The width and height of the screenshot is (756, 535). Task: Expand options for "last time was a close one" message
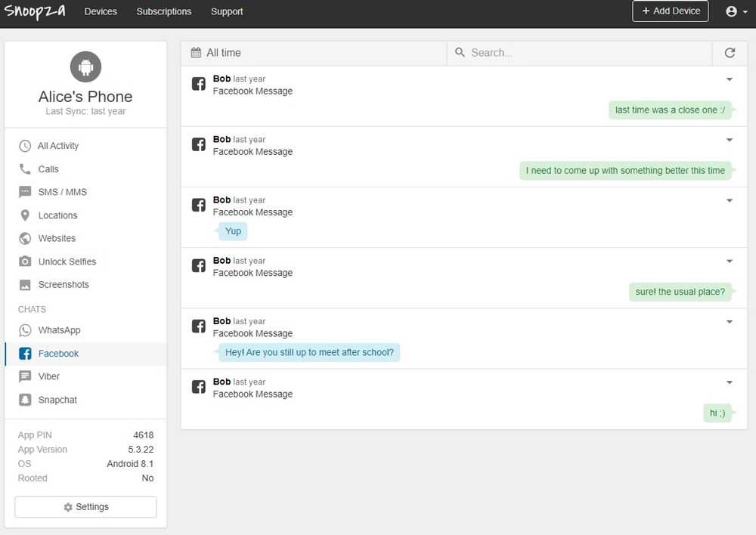tap(730, 79)
